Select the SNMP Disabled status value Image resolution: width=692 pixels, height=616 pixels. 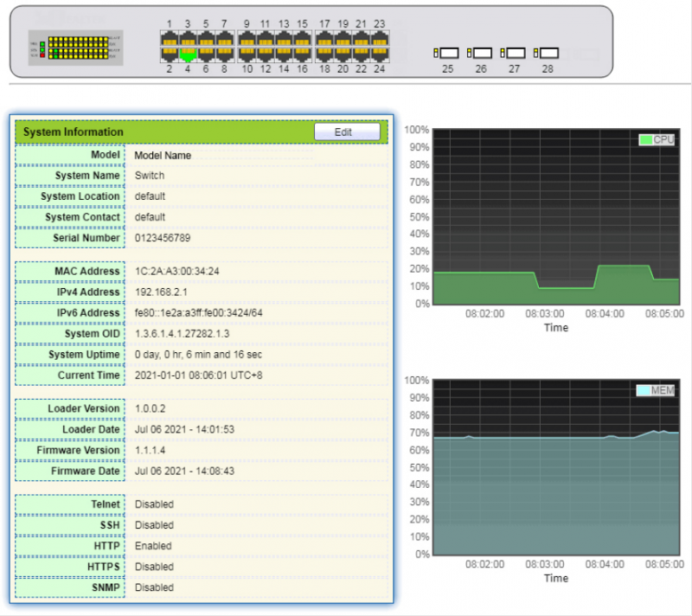(154, 587)
